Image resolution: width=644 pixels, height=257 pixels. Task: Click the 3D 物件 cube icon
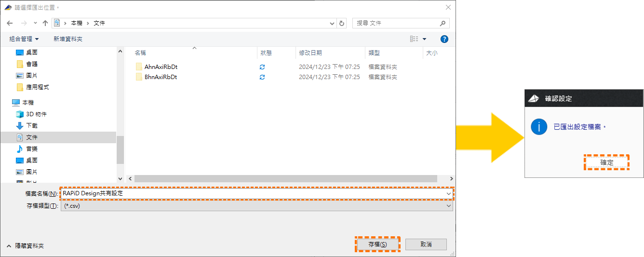tap(20, 114)
